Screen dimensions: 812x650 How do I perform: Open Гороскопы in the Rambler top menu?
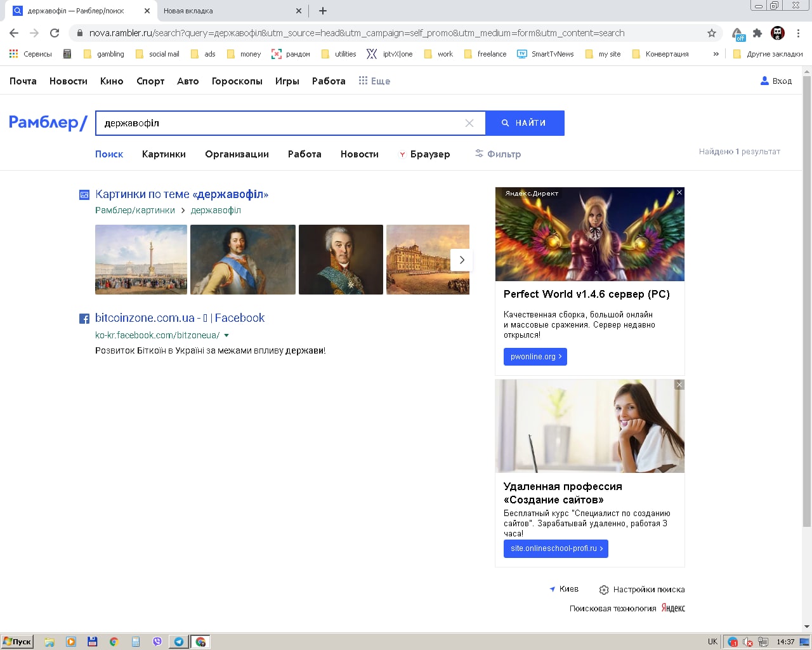237,81
